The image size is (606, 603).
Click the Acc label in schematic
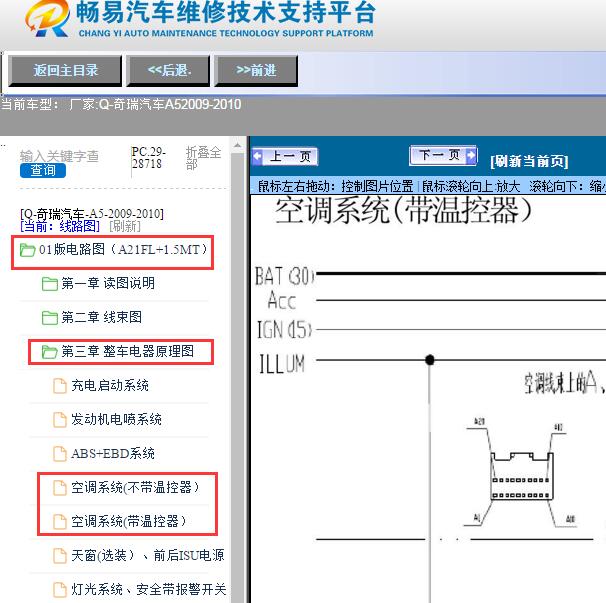(282, 300)
